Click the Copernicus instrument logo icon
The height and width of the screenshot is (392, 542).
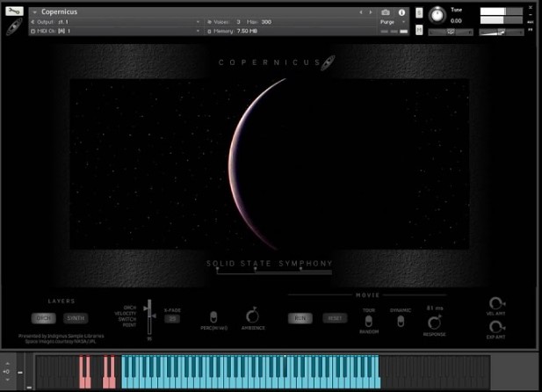14,26
